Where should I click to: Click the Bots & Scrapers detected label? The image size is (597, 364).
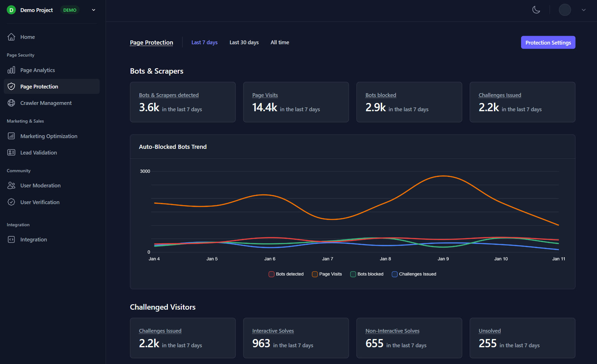(169, 95)
